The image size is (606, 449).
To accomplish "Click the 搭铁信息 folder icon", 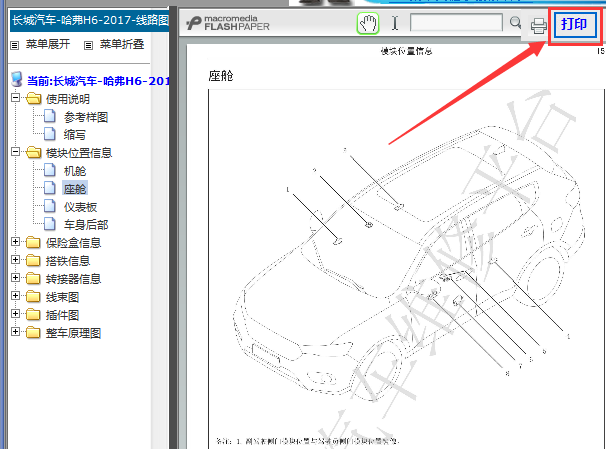I will 33,260.
